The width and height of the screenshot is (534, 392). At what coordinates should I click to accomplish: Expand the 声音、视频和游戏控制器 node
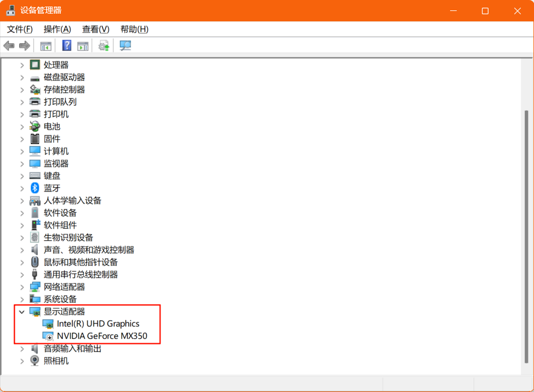[22, 250]
